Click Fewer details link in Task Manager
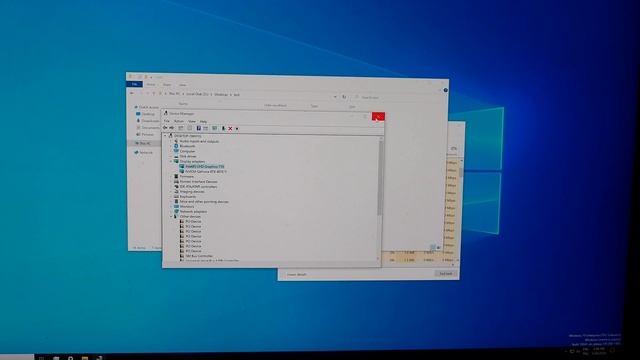The height and width of the screenshot is (360, 640). (296, 274)
